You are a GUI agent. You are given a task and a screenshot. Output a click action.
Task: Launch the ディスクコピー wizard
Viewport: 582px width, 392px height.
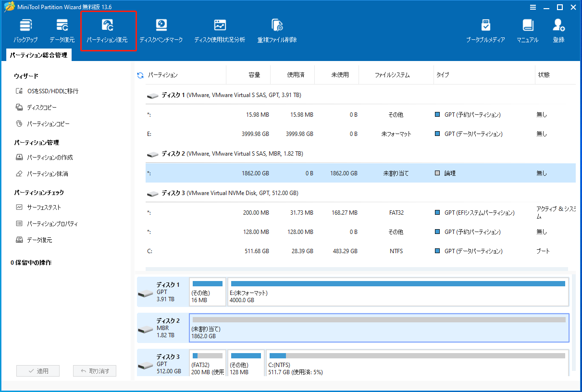pyautogui.click(x=36, y=107)
